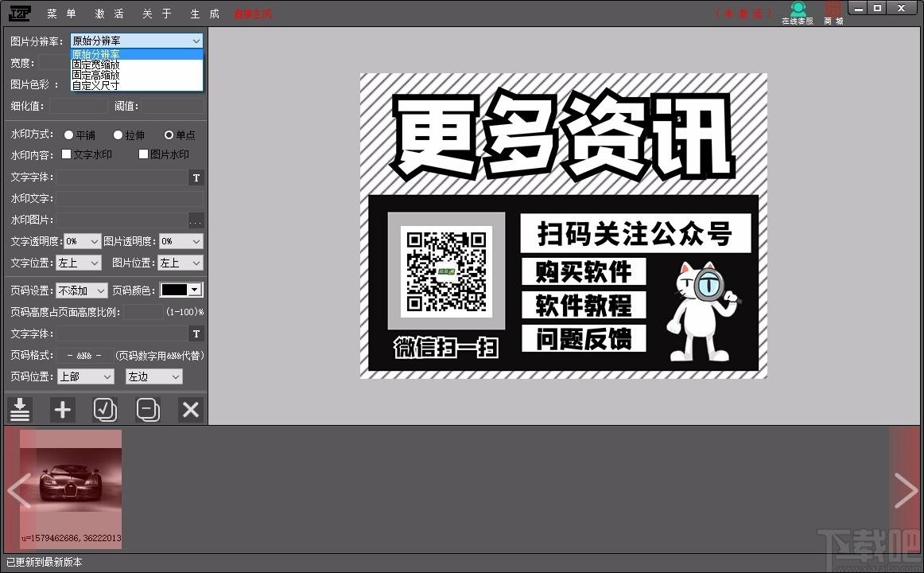Screen dimensions: 924x573
Task: Click the red 未激活 status text
Action: 743,13
